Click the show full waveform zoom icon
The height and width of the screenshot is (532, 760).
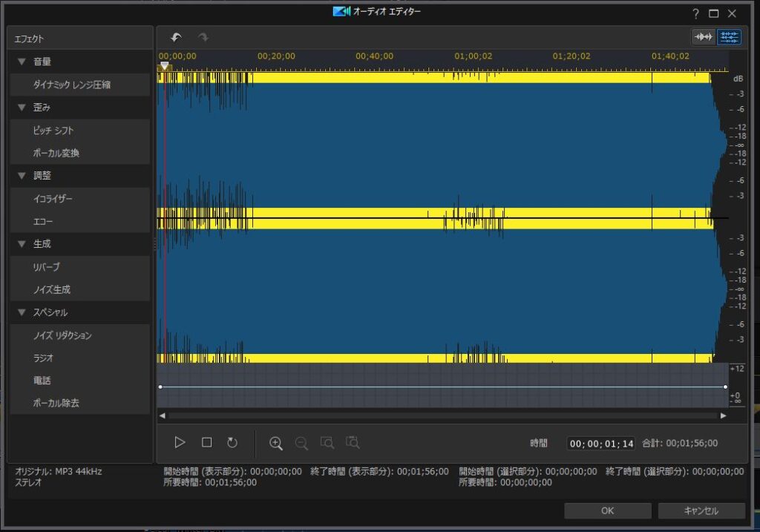pos(353,443)
